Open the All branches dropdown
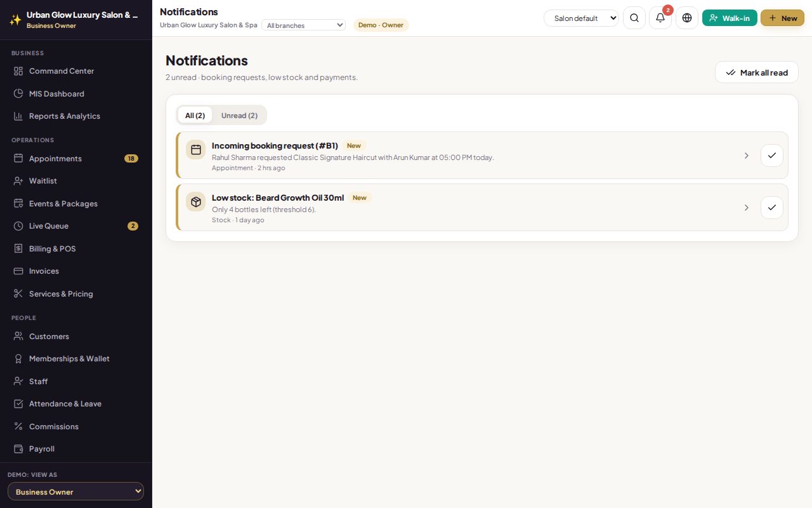This screenshot has width=812, height=508. pyautogui.click(x=304, y=25)
